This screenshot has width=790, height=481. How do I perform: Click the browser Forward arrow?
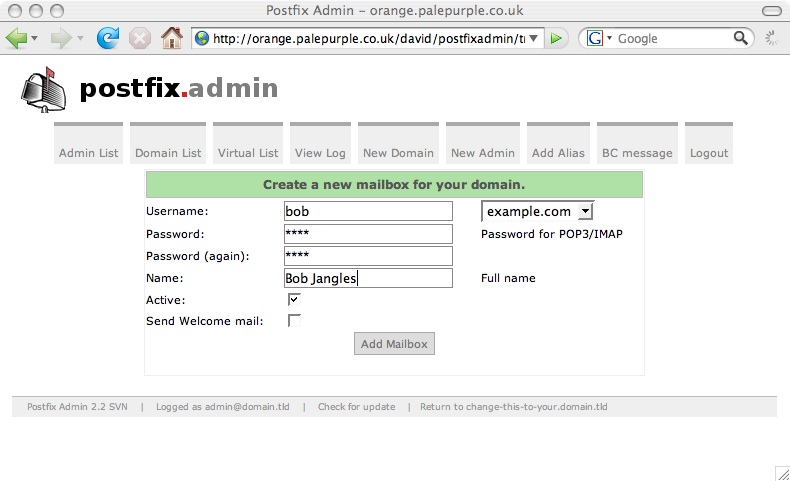[61, 38]
